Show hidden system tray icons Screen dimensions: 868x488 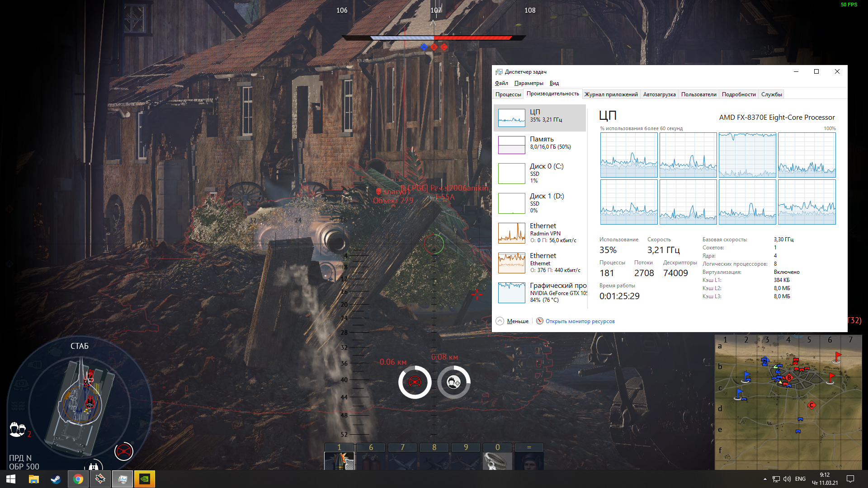click(765, 479)
